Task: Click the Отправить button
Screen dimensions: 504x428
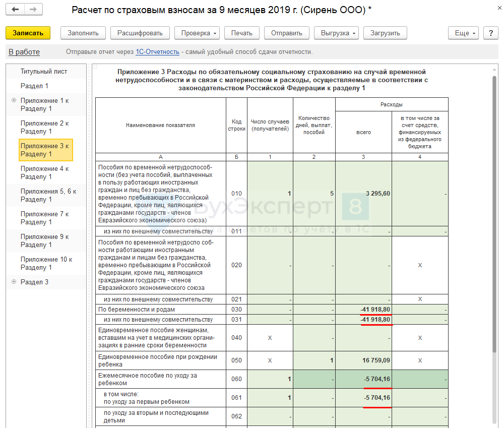Action: pos(286,33)
